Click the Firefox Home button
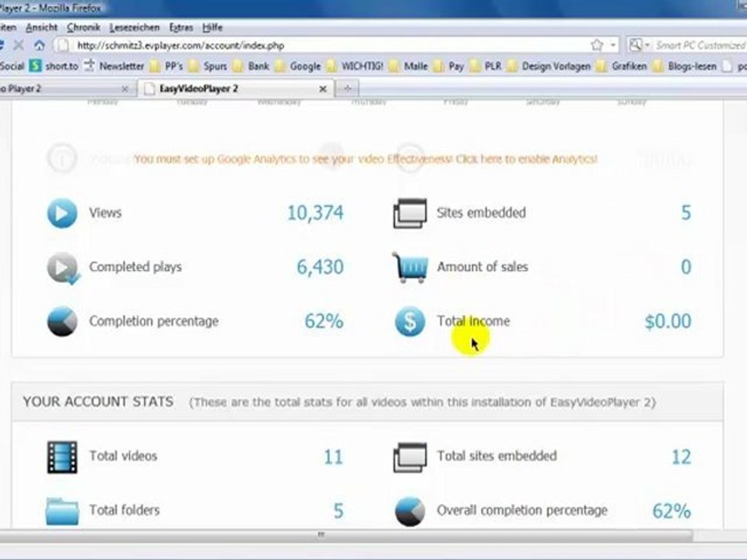This screenshot has height=560, width=747. 40,46
